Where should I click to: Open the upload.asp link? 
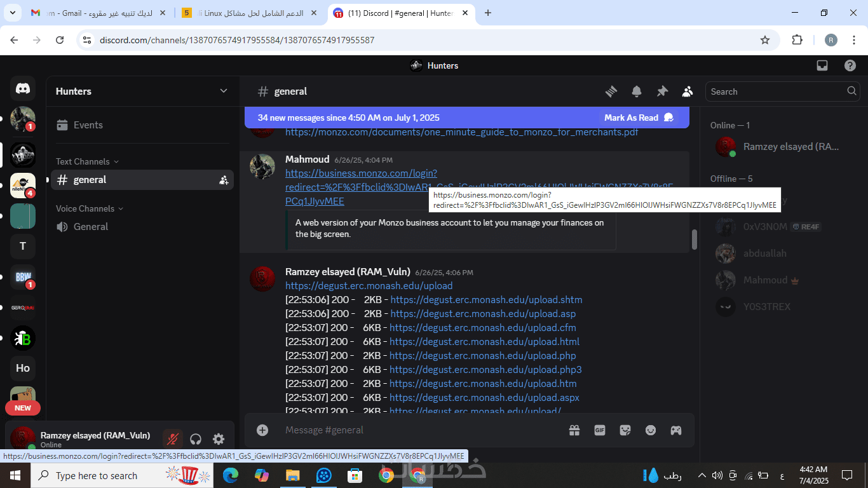484,314
